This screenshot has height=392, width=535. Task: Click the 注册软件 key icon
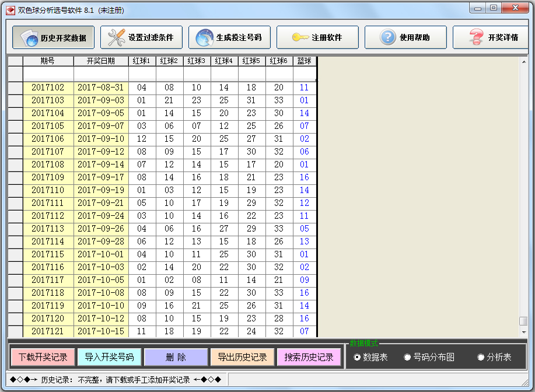click(300, 38)
